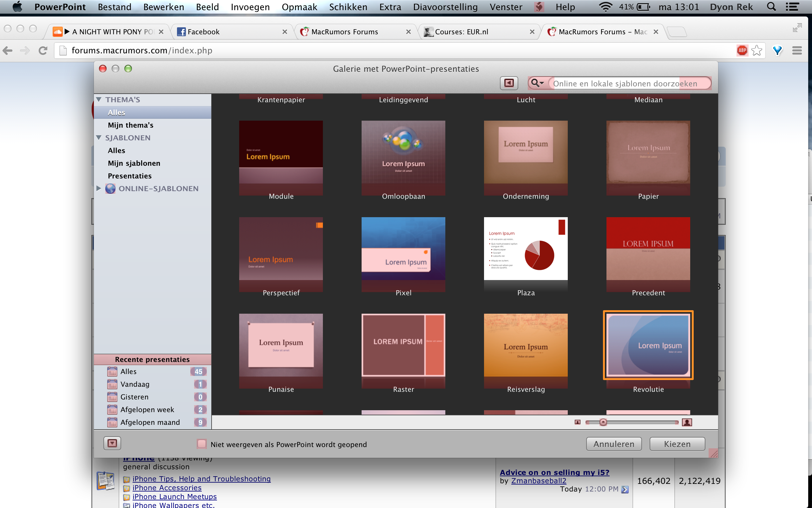Click the Kiezen button
This screenshot has width=812, height=508.
[677, 444]
